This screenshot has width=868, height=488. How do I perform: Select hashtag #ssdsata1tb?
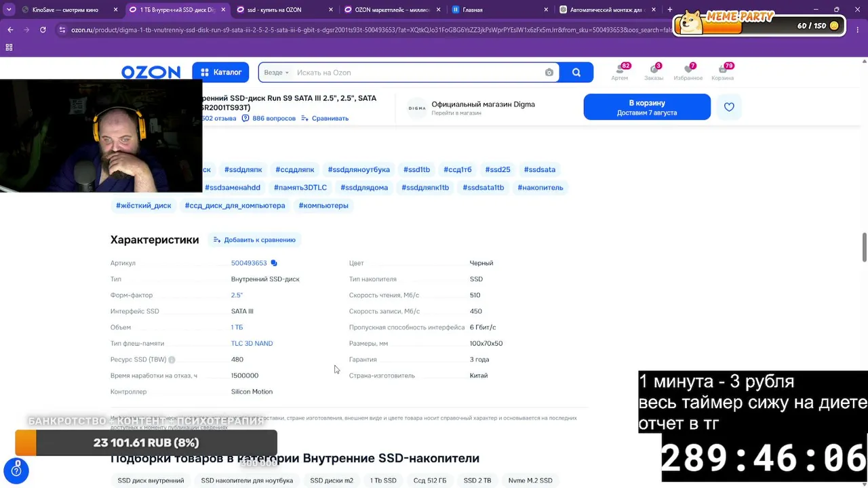(x=484, y=188)
